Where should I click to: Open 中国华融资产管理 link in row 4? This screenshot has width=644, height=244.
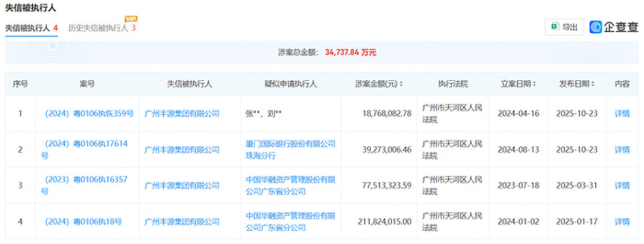[x=290, y=221]
